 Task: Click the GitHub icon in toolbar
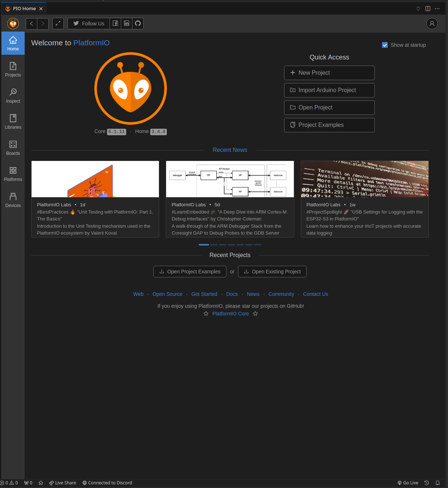138,24
